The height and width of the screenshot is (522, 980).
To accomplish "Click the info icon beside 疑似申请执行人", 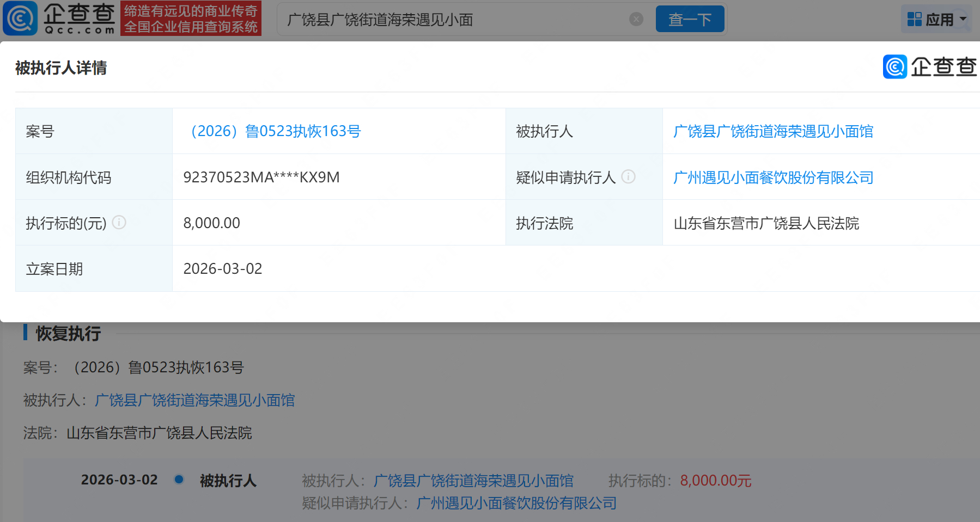I will click(x=628, y=177).
